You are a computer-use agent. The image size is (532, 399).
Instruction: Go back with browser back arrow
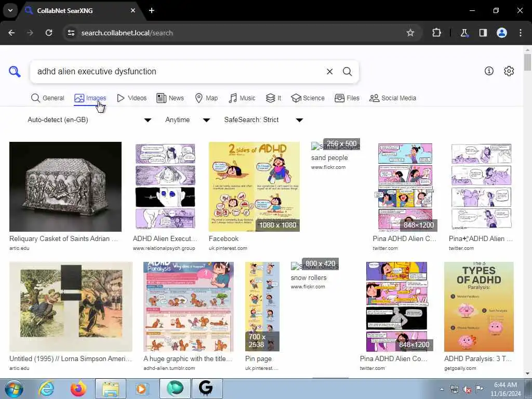(x=11, y=33)
